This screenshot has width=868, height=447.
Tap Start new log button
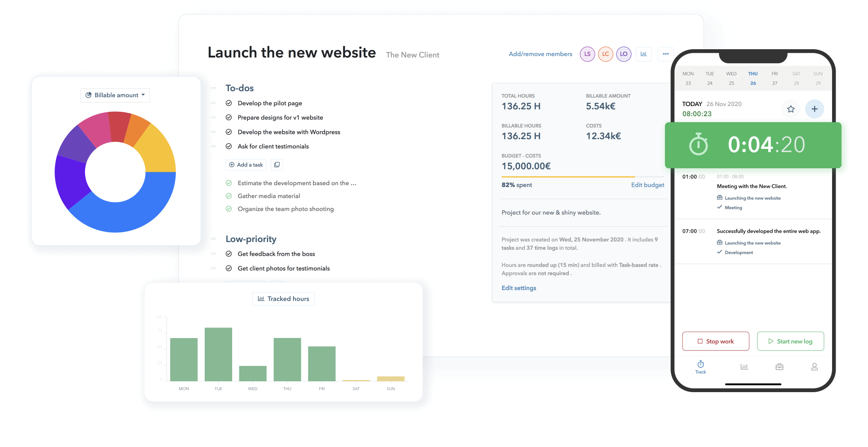pyautogui.click(x=790, y=341)
